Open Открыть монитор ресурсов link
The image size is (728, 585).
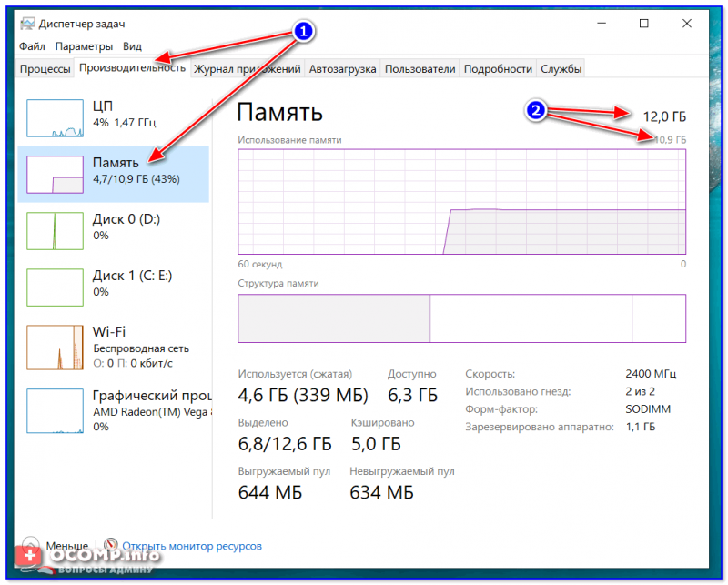[x=192, y=546]
